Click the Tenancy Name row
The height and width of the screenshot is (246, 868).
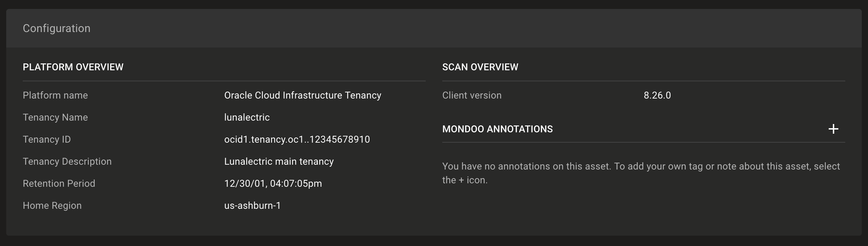55,117
